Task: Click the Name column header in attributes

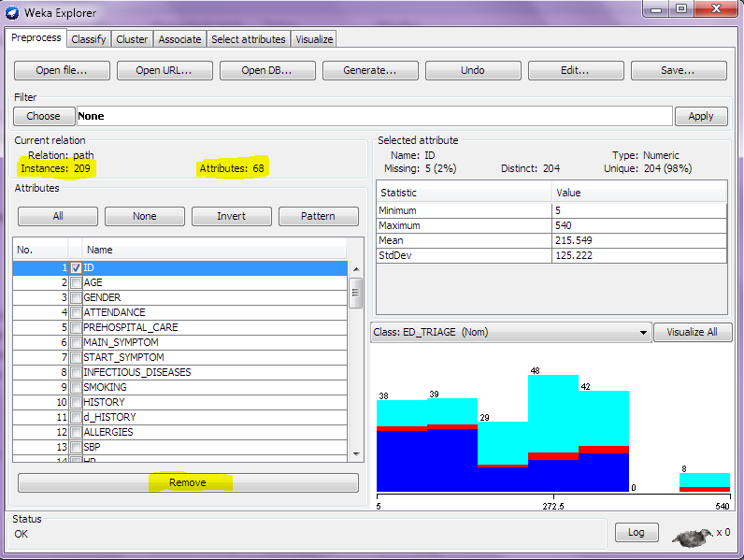Action: [x=214, y=251]
